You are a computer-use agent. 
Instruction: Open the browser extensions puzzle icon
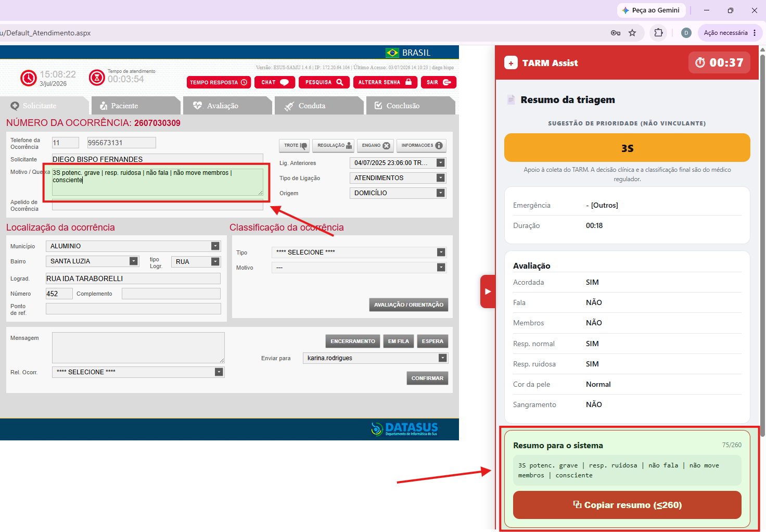(x=658, y=33)
